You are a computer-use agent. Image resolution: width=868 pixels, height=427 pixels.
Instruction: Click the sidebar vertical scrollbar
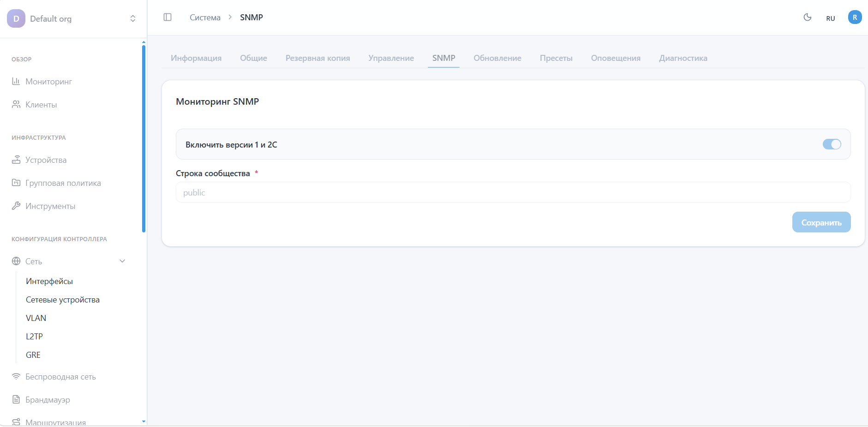tap(144, 138)
